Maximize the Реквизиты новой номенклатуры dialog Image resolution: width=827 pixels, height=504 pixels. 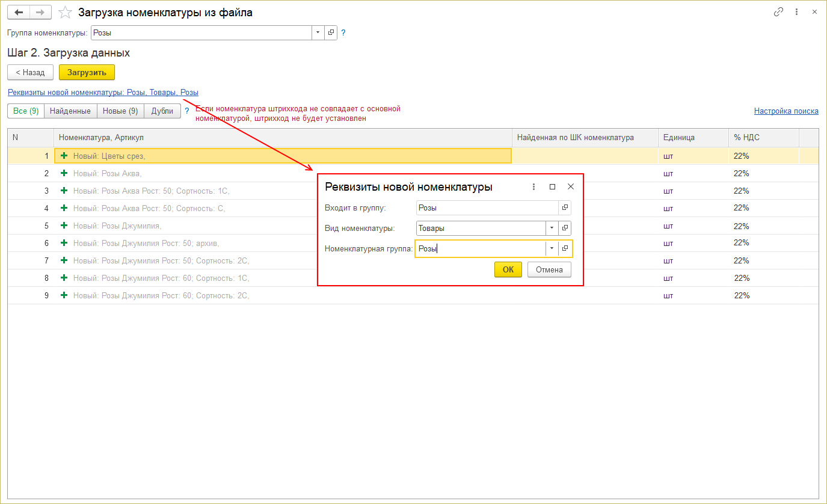(x=552, y=186)
